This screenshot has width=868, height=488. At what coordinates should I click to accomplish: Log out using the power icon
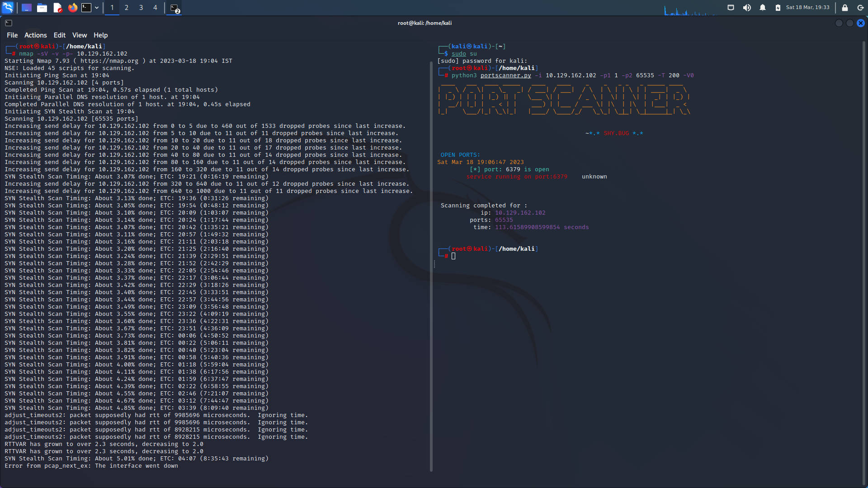[861, 8]
